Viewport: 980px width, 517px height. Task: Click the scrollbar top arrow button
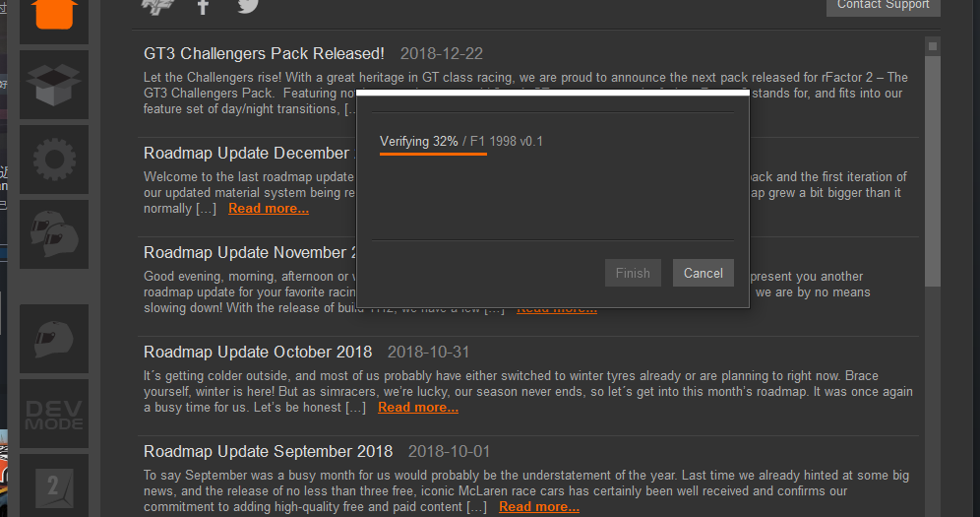click(x=933, y=46)
